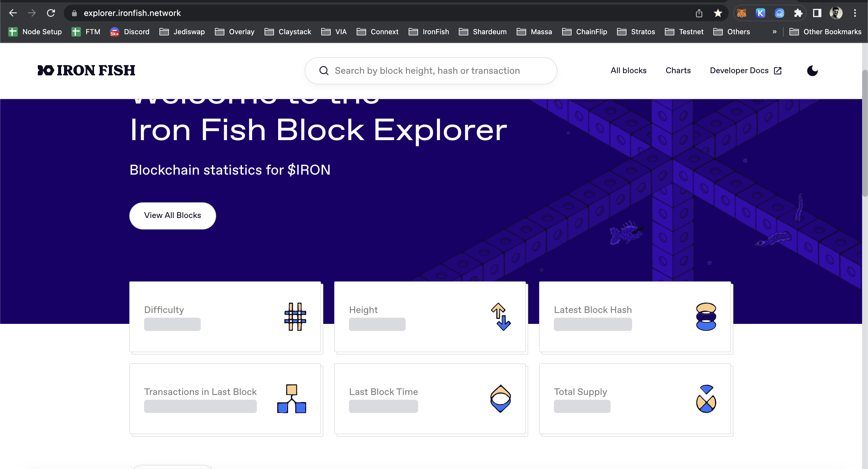
Task: Select the All blocks nav item
Action: pyautogui.click(x=628, y=70)
